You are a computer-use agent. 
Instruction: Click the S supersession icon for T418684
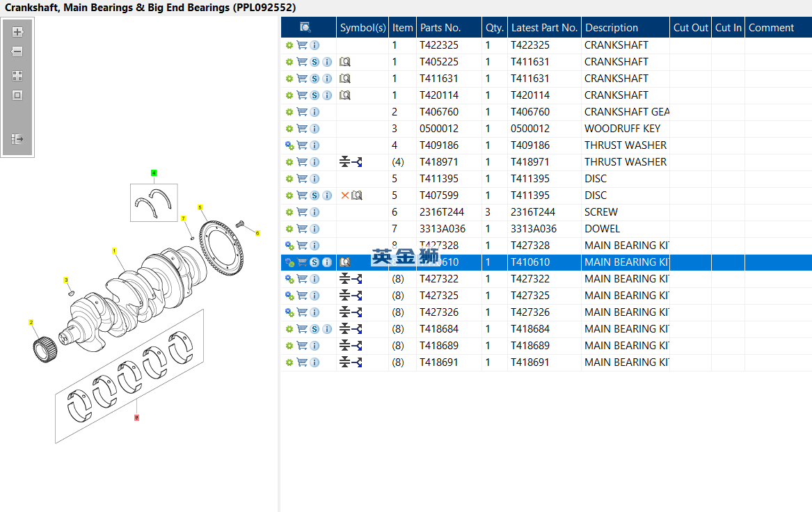(315, 329)
